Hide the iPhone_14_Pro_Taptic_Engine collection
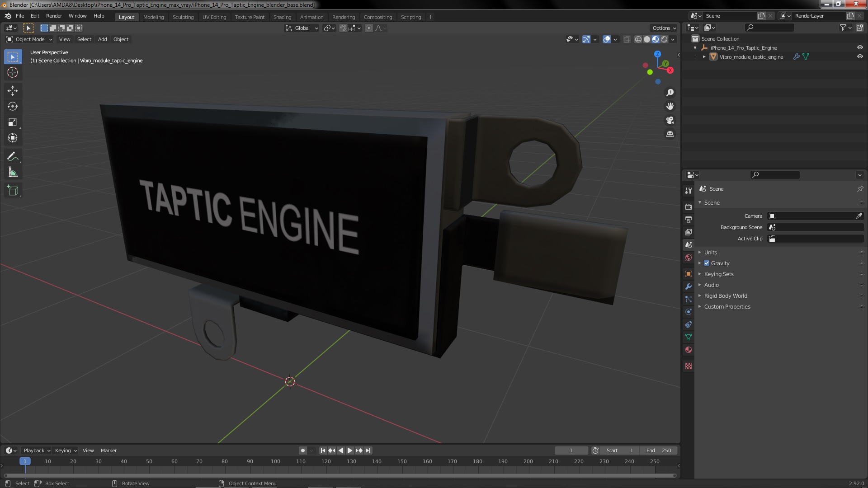This screenshot has height=488, width=868. point(860,47)
